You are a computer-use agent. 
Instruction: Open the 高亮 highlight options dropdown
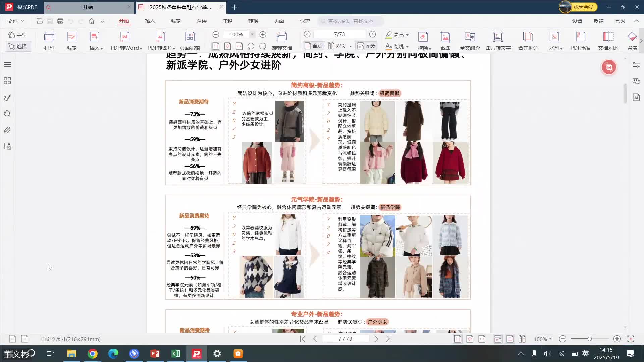[407, 35]
